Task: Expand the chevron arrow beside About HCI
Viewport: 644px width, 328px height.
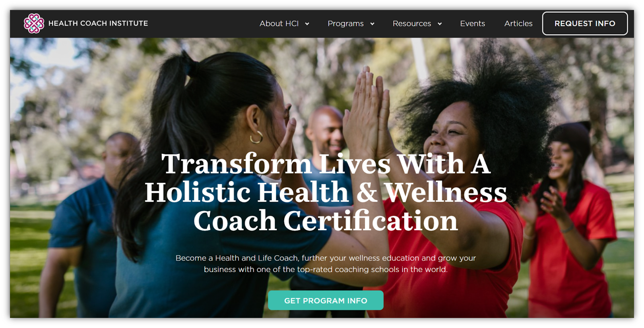Action: [x=307, y=24]
